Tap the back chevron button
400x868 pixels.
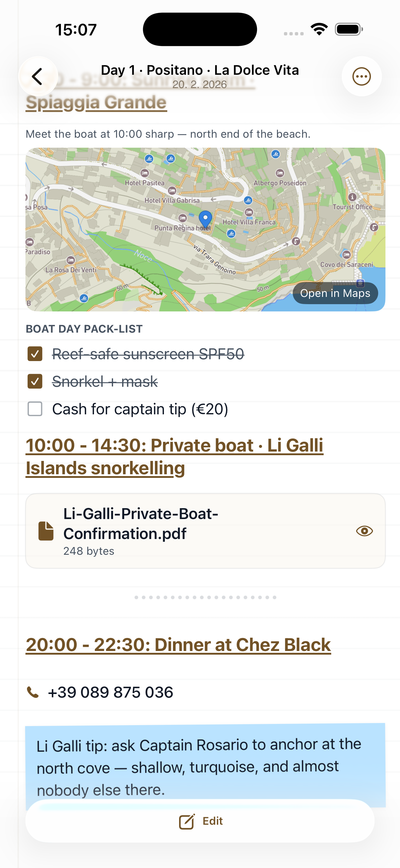tap(38, 77)
